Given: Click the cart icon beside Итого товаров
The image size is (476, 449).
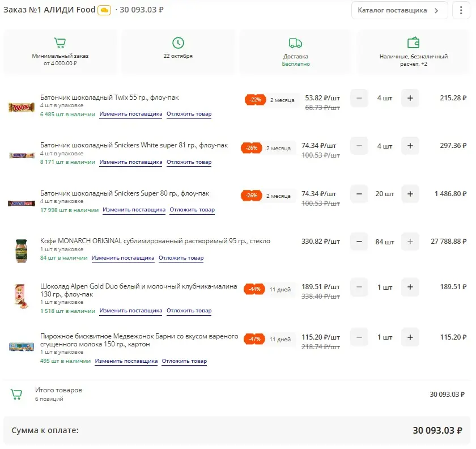Looking at the screenshot, I should pos(16,395).
